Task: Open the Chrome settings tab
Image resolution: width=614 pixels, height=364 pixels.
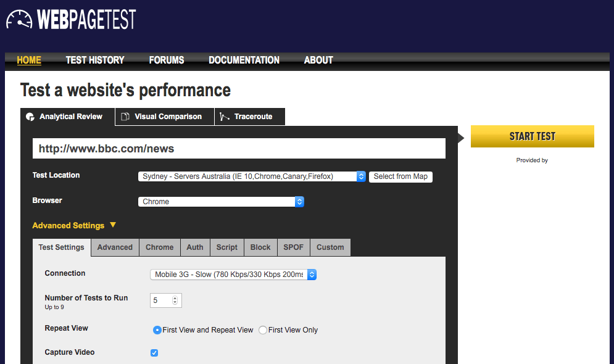Action: click(160, 247)
